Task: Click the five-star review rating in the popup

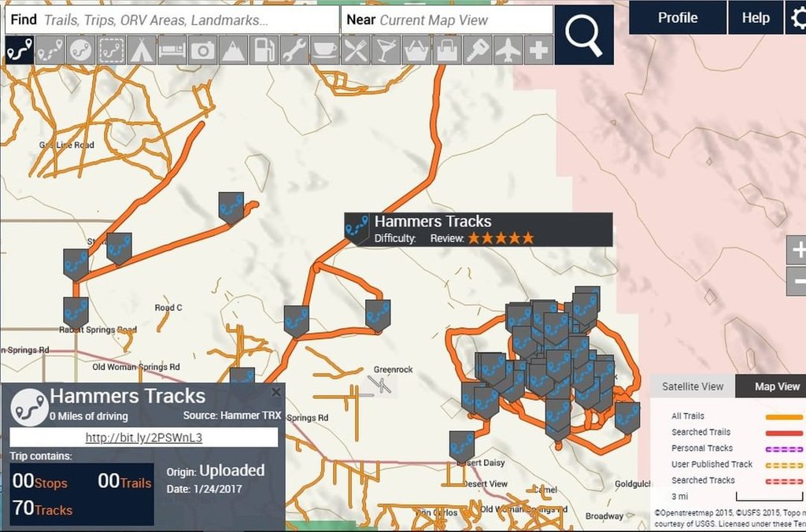Action: pyautogui.click(x=501, y=238)
